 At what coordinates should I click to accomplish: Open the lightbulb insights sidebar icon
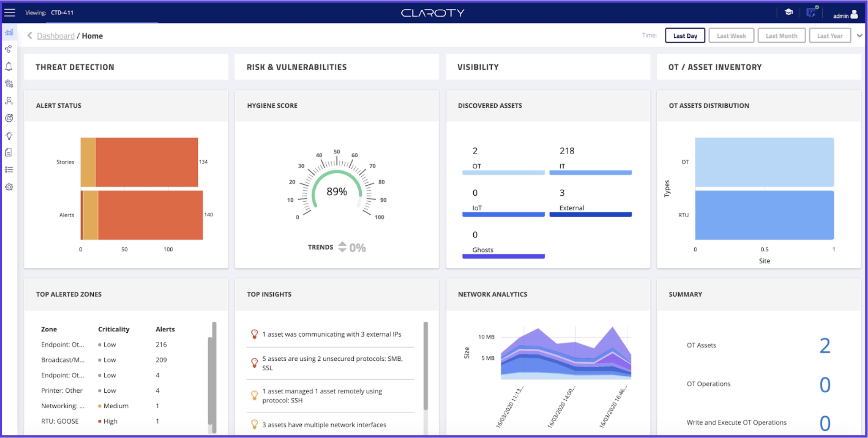pyautogui.click(x=9, y=135)
